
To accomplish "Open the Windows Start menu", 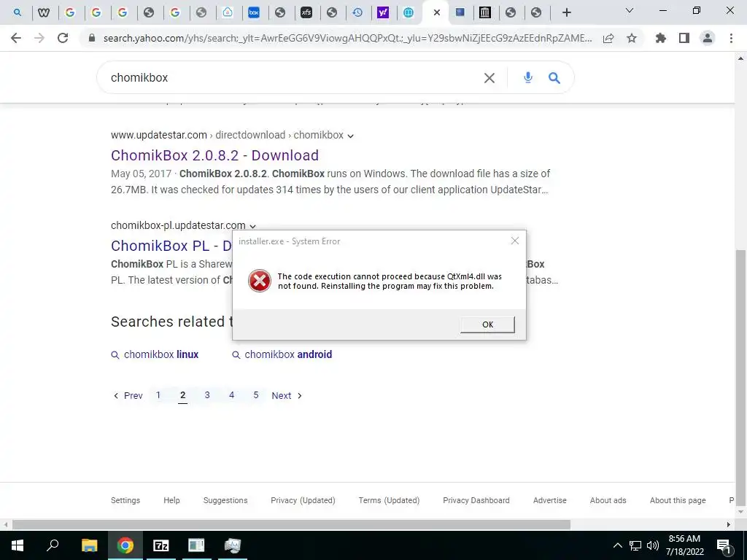I will pyautogui.click(x=18, y=545).
